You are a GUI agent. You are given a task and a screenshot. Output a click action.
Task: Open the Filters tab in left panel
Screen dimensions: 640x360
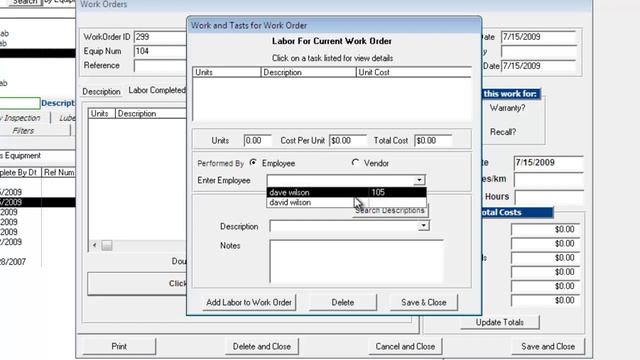23,131
